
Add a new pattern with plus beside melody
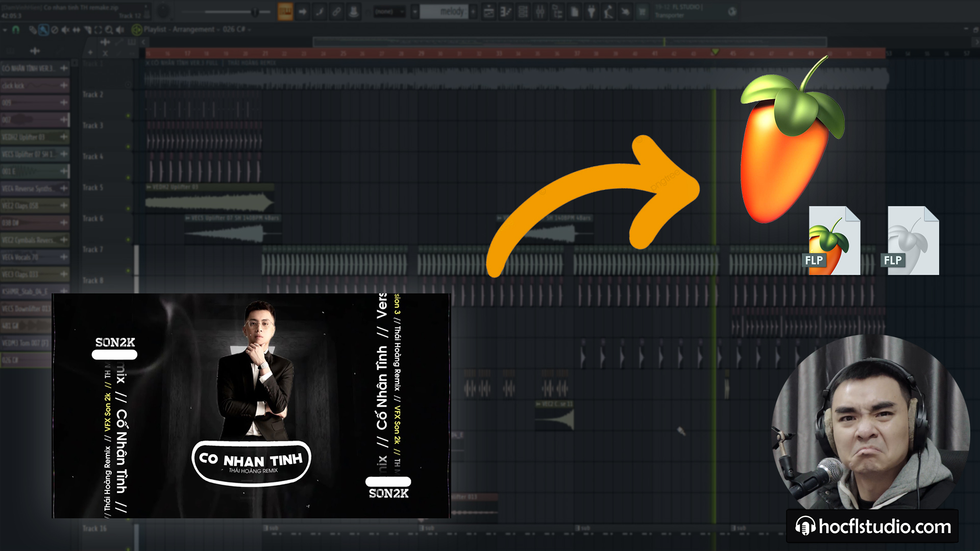(474, 11)
